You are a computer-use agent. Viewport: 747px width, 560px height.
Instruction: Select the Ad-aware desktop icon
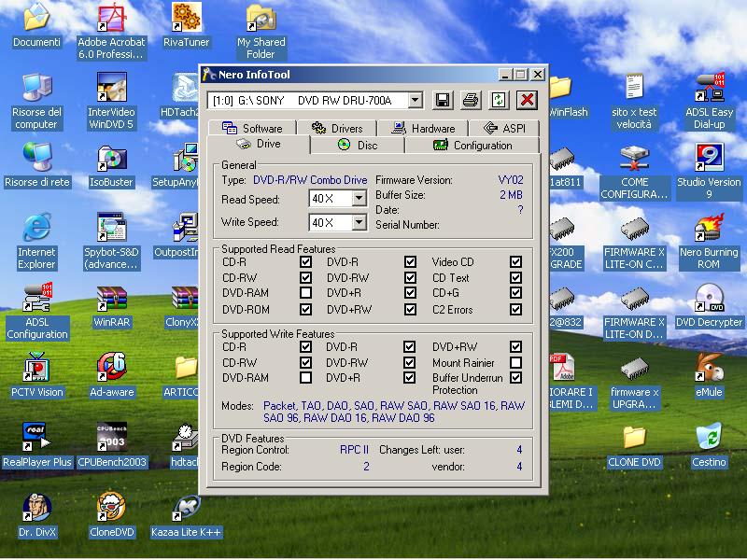click(111, 376)
